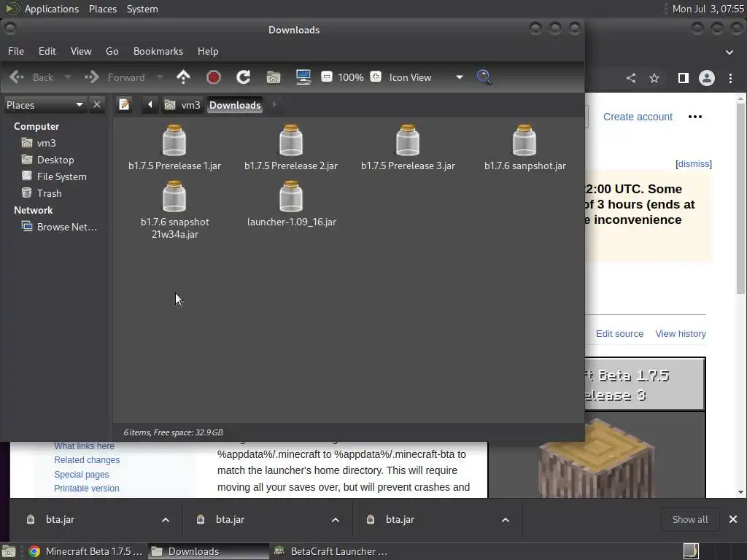Bookmark page with Chrome star icon

click(654, 78)
